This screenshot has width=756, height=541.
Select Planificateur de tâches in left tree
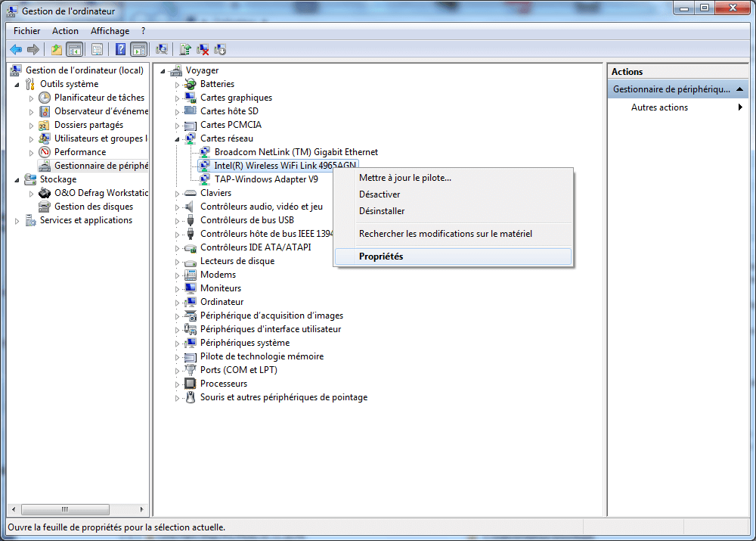(x=99, y=98)
